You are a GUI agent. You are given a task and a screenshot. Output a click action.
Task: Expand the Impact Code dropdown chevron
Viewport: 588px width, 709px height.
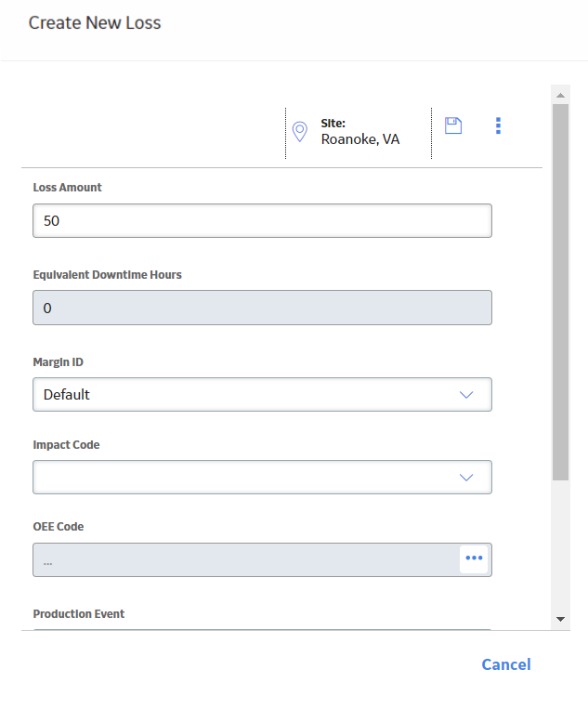point(466,478)
